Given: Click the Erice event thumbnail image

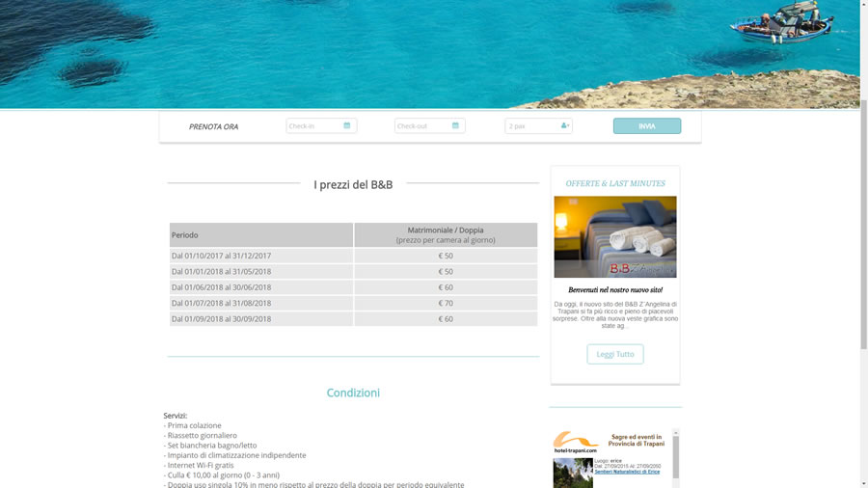Looking at the screenshot, I should coord(573,474).
